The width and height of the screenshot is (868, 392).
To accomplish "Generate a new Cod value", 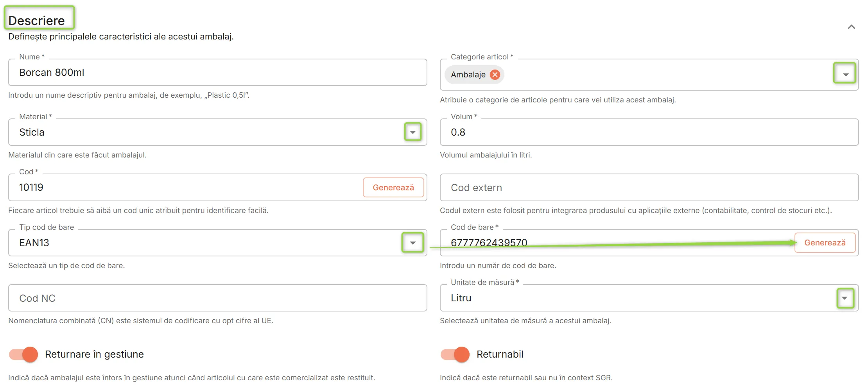I will [x=393, y=188].
